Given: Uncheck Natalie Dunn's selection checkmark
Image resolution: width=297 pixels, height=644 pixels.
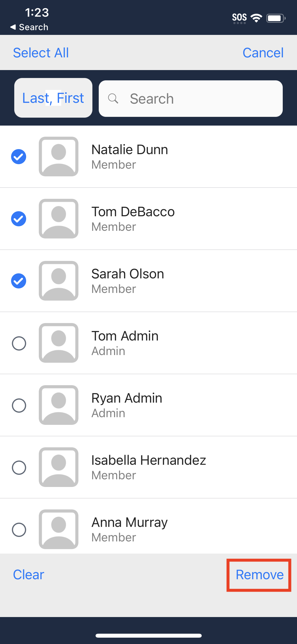Looking at the screenshot, I should (19, 157).
